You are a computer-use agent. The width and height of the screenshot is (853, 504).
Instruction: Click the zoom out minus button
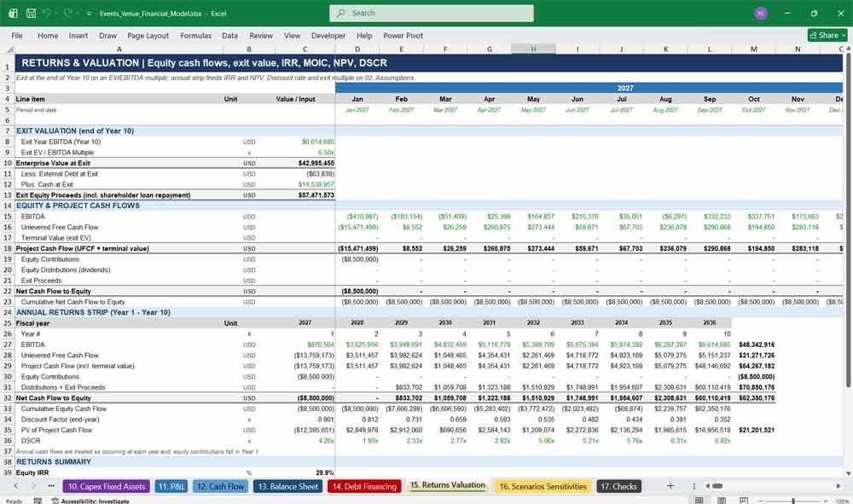761,501
